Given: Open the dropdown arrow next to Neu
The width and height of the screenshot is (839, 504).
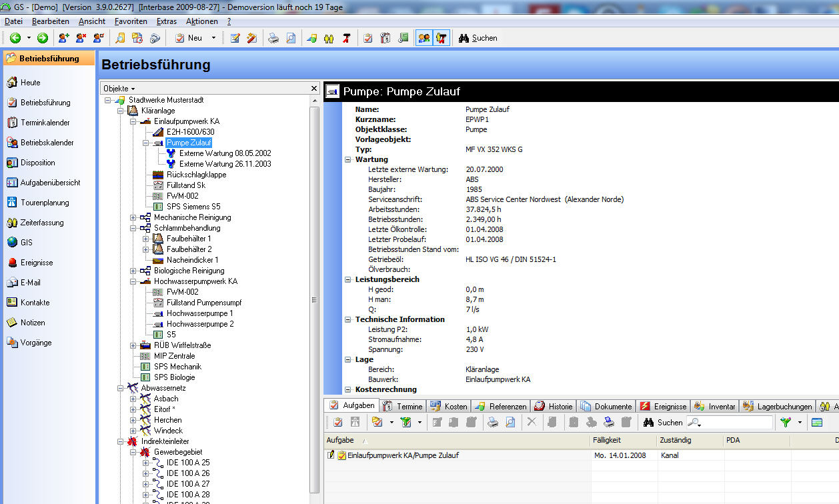Looking at the screenshot, I should pyautogui.click(x=213, y=38).
